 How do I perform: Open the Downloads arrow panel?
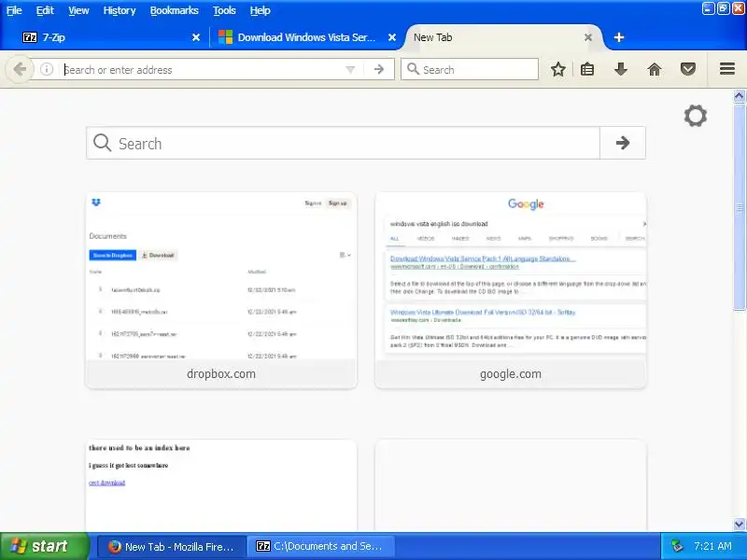pos(621,69)
